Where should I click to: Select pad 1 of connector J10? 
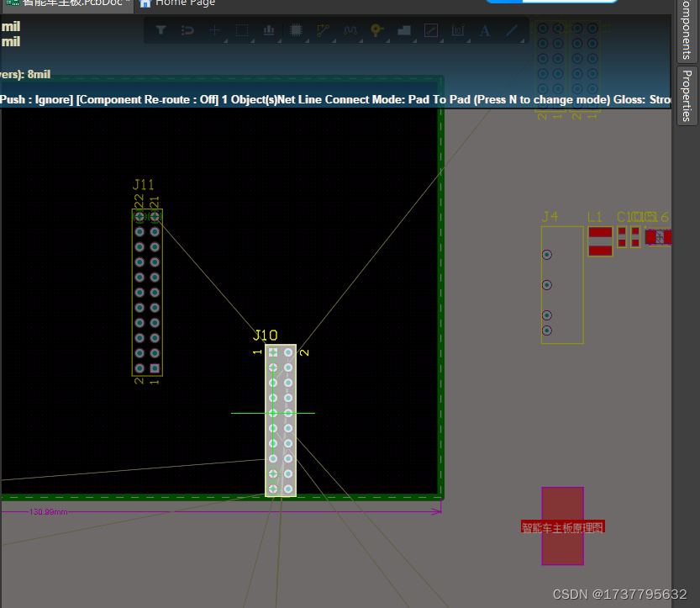click(x=273, y=352)
